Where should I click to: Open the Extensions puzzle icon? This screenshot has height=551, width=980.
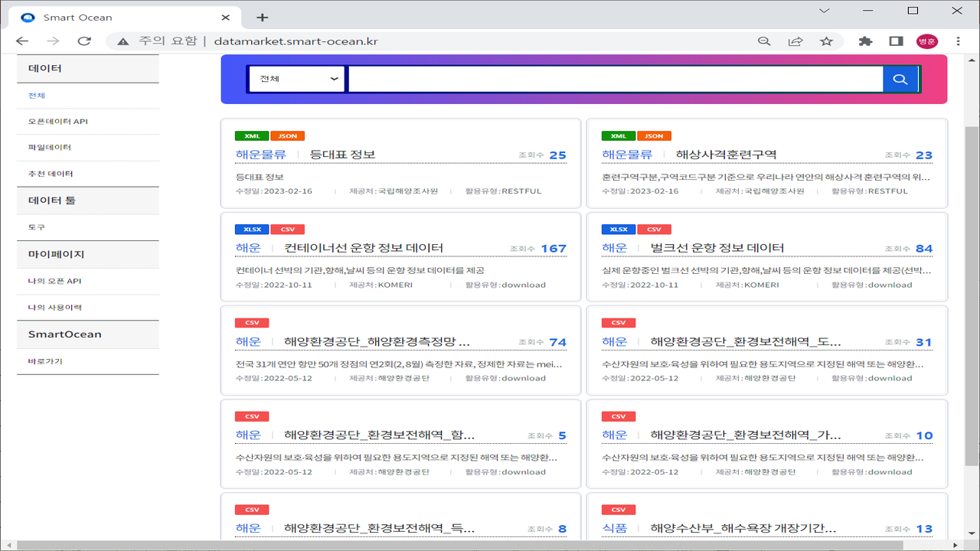[x=866, y=41]
